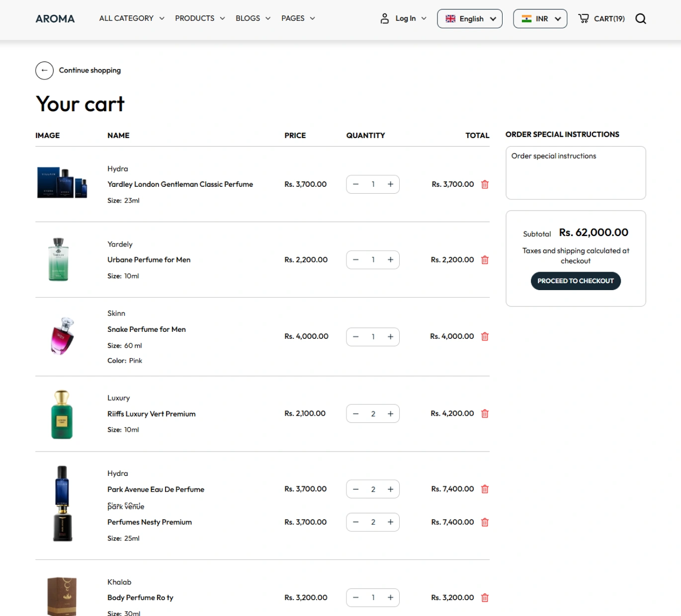Click the blue Park Avenue bottle thumbnail
The height and width of the screenshot is (616, 681).
tap(62, 486)
